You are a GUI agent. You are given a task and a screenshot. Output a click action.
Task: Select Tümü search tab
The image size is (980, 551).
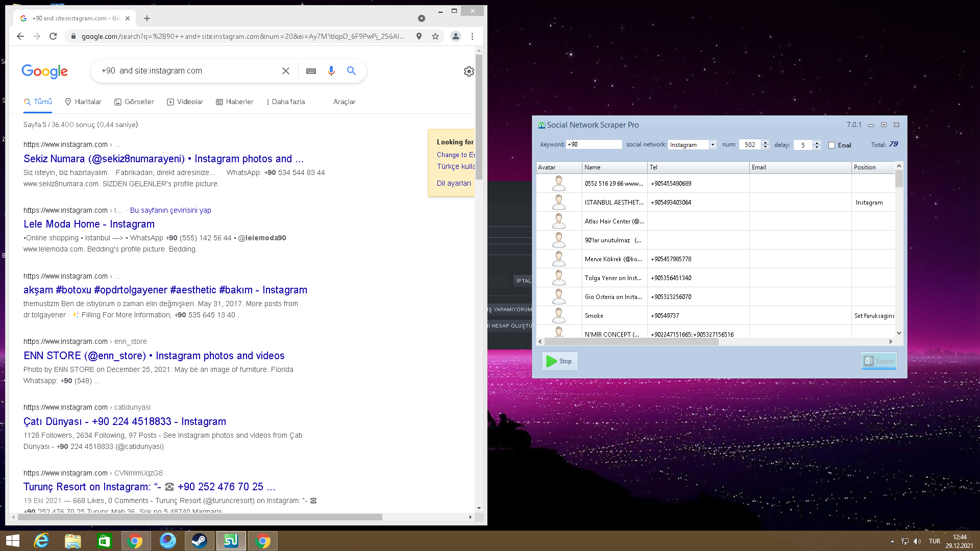(38, 102)
